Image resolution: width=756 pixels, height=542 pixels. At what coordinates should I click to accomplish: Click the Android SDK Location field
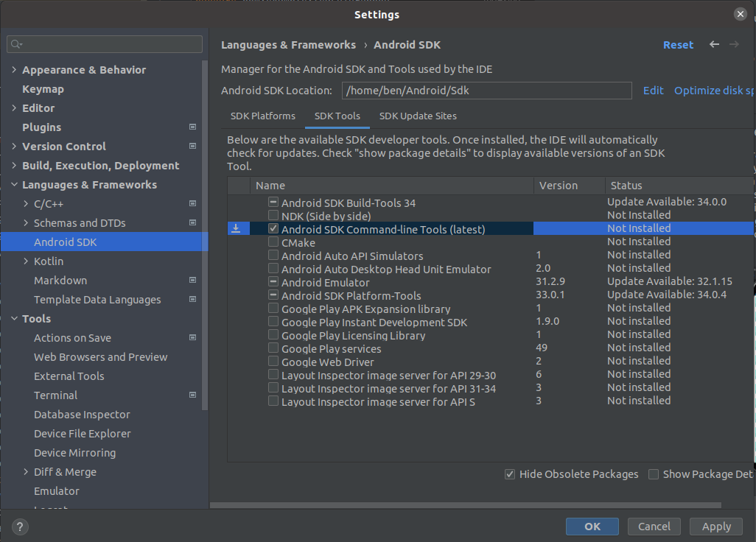(x=486, y=91)
